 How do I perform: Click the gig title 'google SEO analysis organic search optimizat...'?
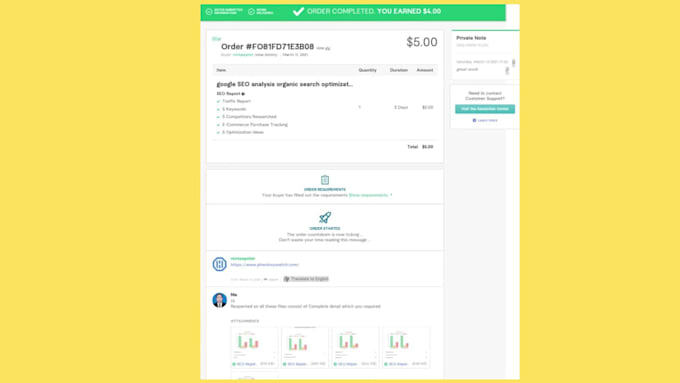coord(284,84)
